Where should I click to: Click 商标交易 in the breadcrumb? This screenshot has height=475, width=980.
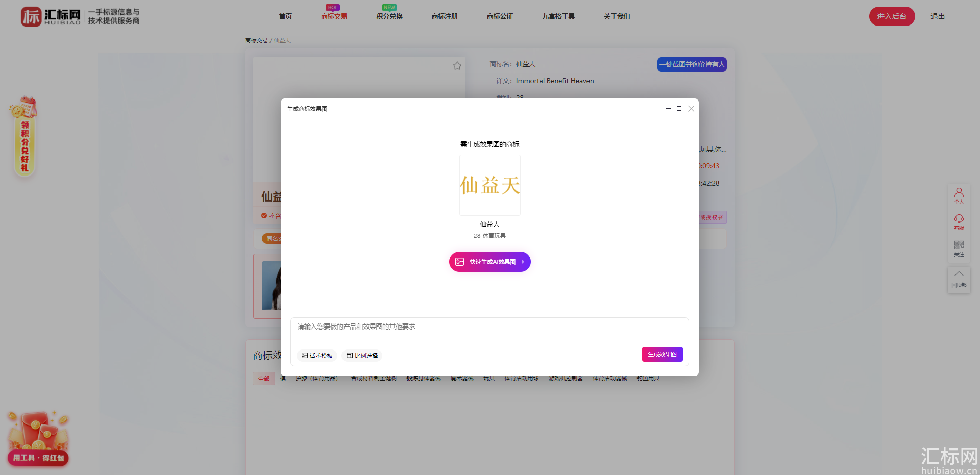[256, 40]
